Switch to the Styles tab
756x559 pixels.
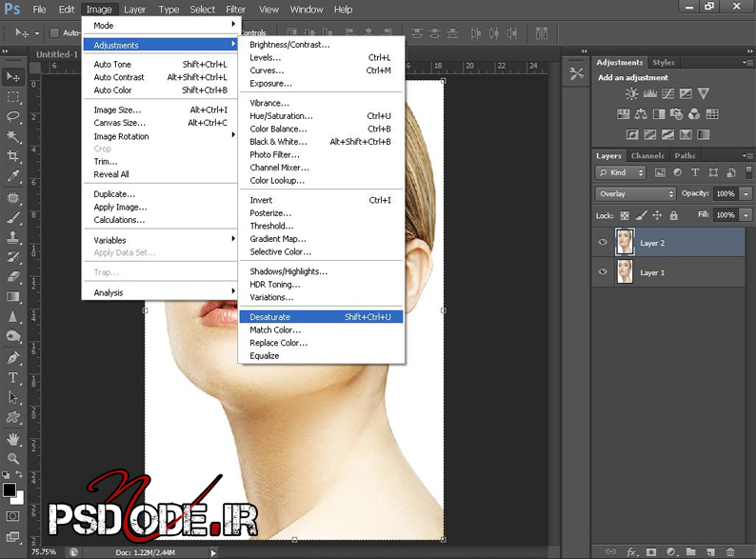pos(664,62)
